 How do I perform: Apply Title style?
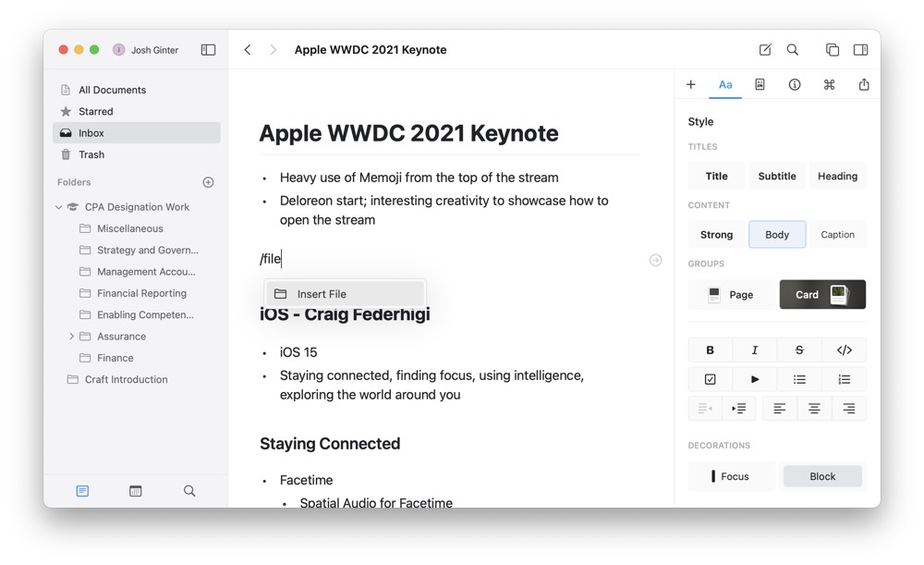point(717,176)
